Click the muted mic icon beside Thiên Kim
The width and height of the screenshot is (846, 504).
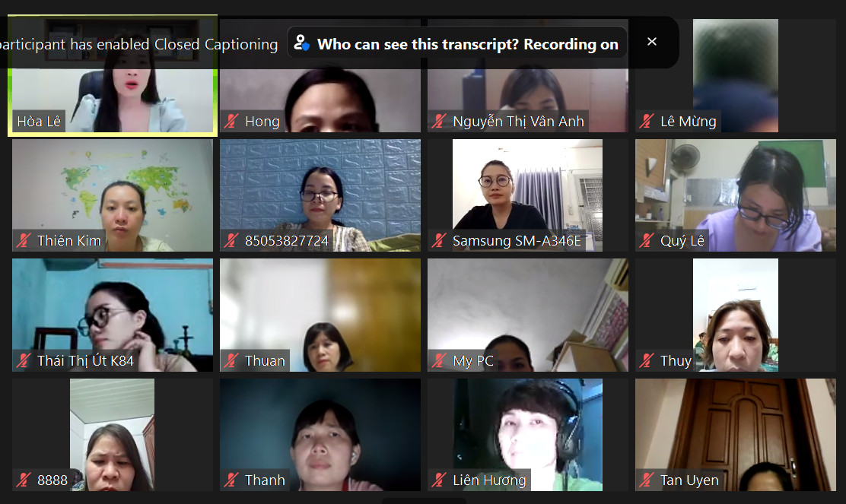coord(24,240)
